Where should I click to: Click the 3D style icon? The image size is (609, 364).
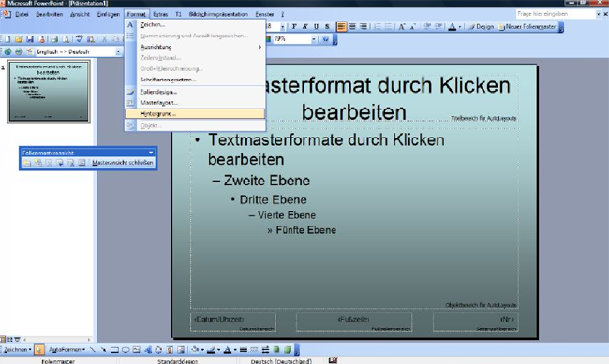[288, 350]
